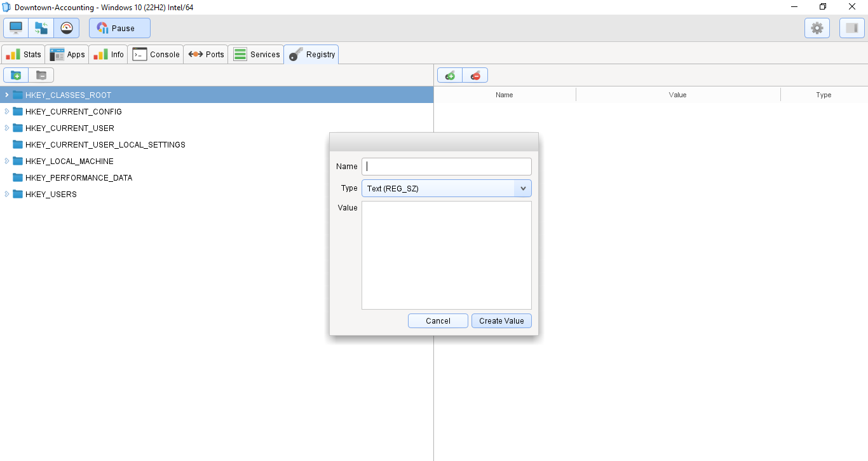This screenshot has height=461, width=868.
Task: Click the folder icon next to add key
Action: pyautogui.click(x=41, y=74)
